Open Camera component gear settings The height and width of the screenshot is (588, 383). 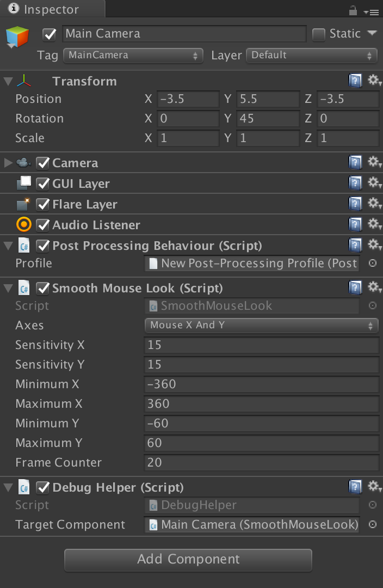tap(374, 162)
